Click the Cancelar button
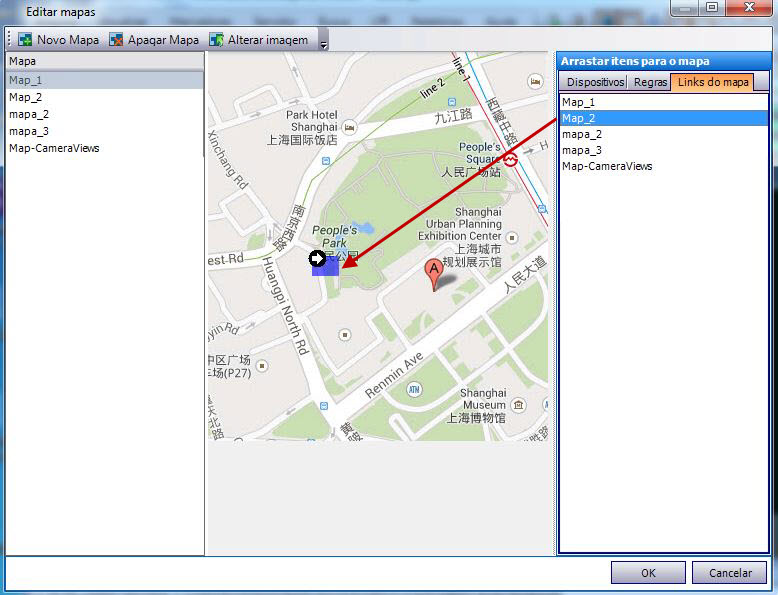This screenshot has height=595, width=778. click(x=730, y=573)
